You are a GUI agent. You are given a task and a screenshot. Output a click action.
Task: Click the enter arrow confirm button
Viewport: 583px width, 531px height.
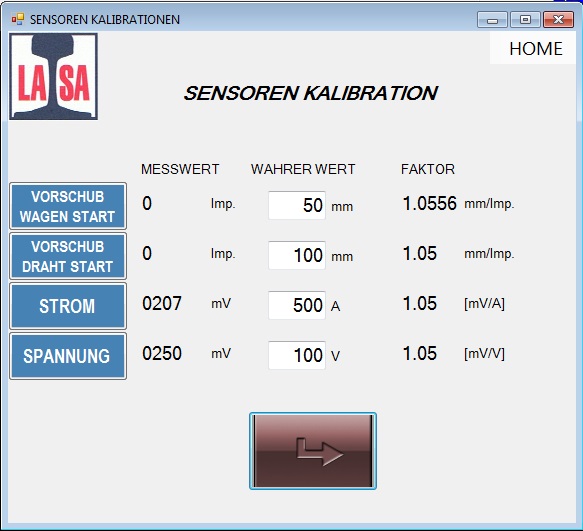[x=313, y=451]
